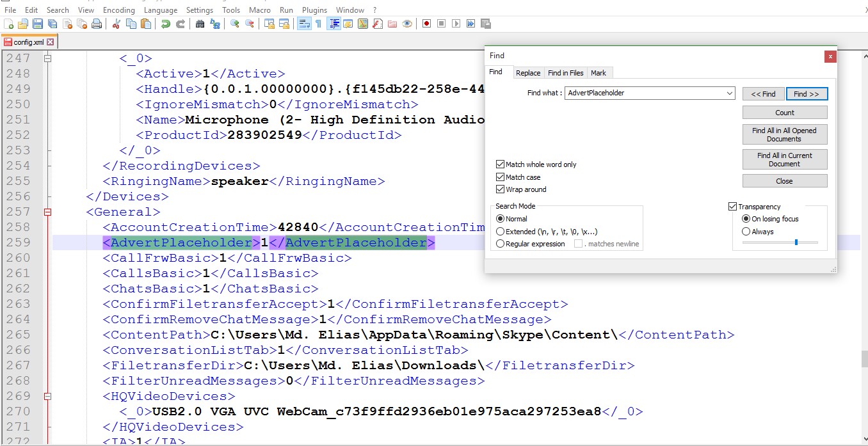Click the Close button in Find dialog

tap(785, 181)
